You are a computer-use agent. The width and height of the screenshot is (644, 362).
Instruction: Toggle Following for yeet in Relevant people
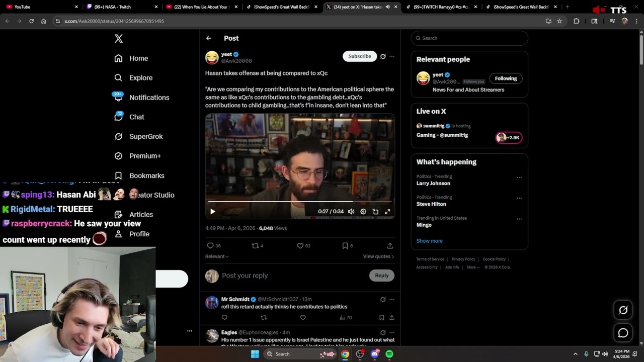(506, 78)
